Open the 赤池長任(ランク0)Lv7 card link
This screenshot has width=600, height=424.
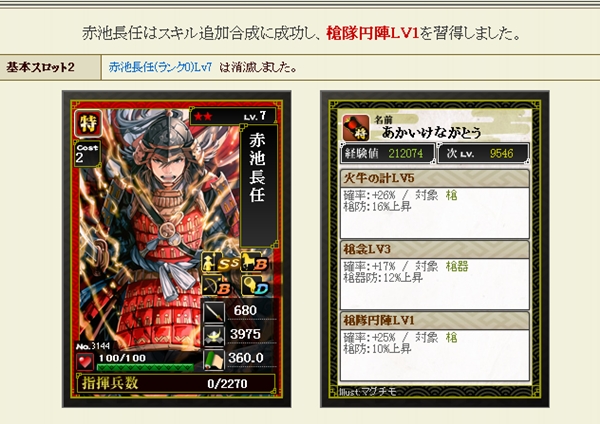[x=160, y=67]
